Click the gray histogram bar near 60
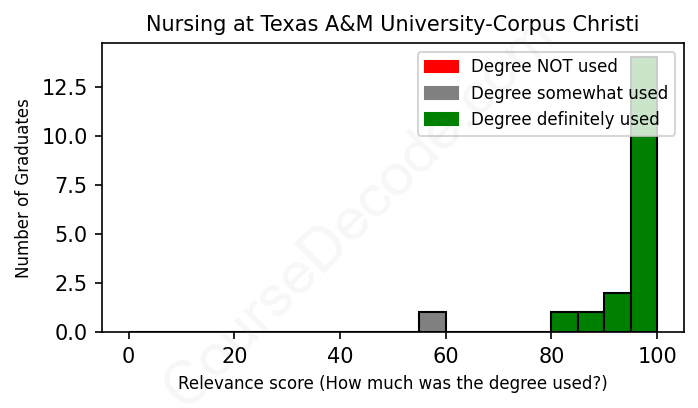Image resolution: width=698 pixels, height=408 pixels. pos(432,322)
